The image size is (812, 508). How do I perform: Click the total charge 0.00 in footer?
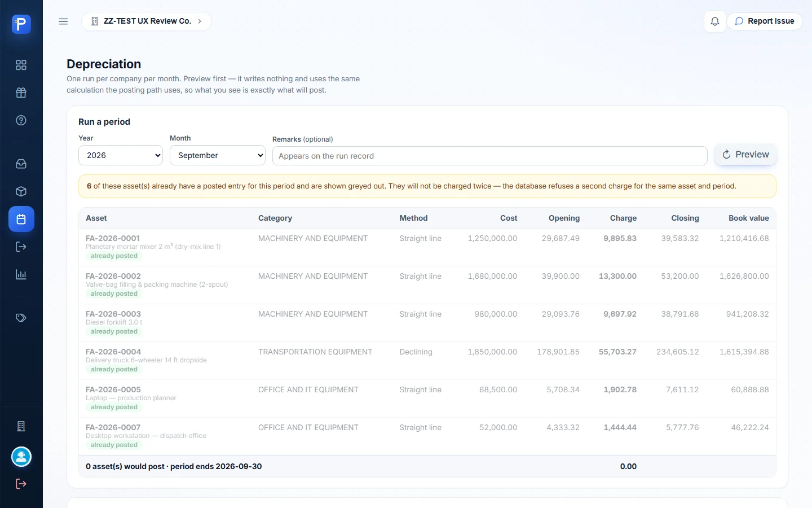point(628,466)
